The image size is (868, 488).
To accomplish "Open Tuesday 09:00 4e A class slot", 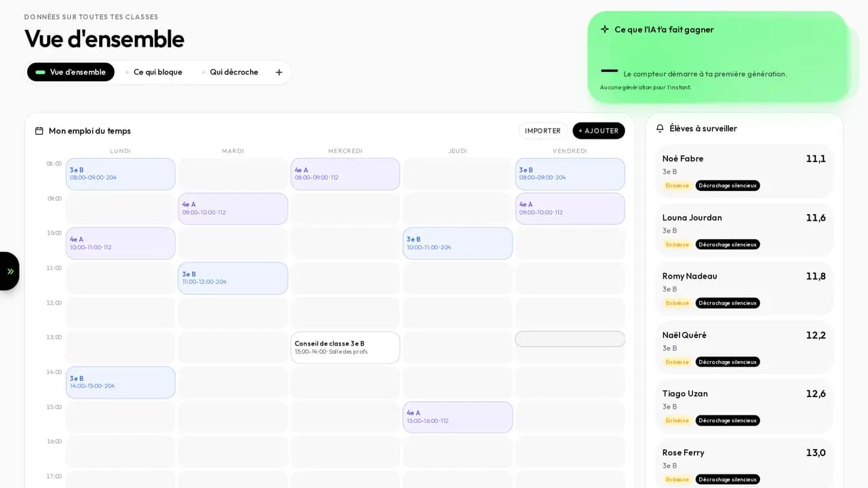I will point(233,209).
